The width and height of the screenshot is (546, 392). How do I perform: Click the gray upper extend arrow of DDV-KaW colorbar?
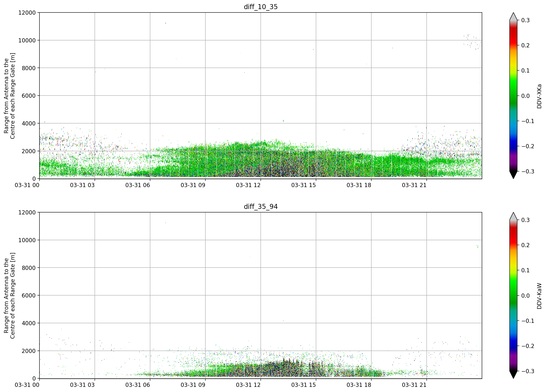pos(513,217)
